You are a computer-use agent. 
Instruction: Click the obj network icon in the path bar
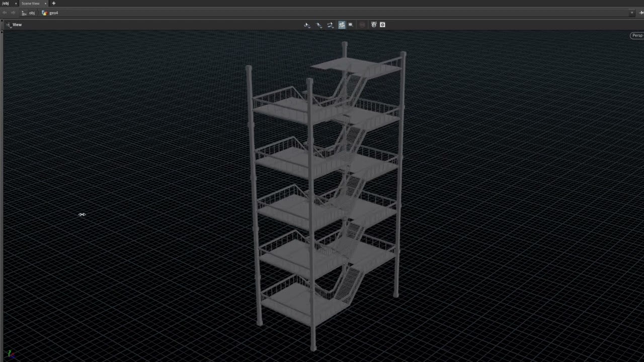(x=24, y=13)
